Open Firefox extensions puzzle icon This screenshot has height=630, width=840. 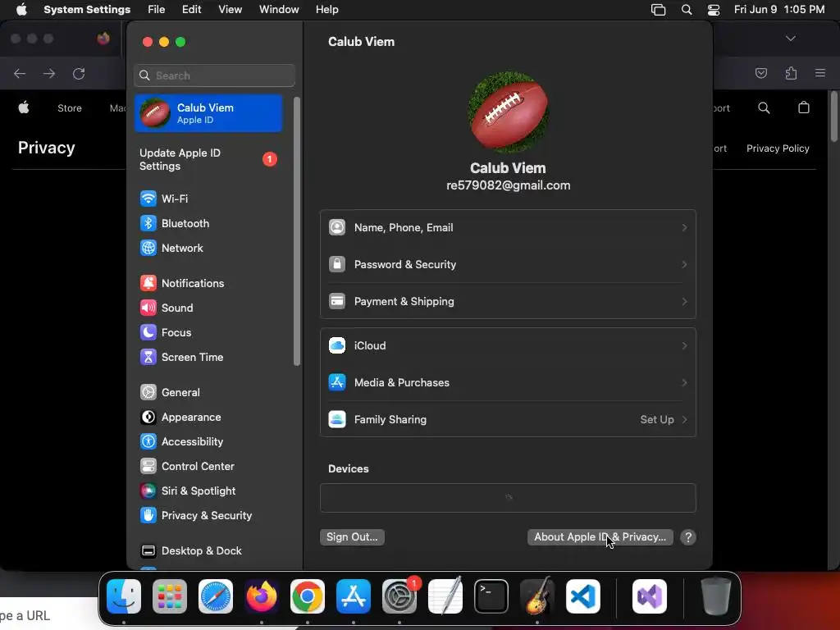click(x=791, y=73)
